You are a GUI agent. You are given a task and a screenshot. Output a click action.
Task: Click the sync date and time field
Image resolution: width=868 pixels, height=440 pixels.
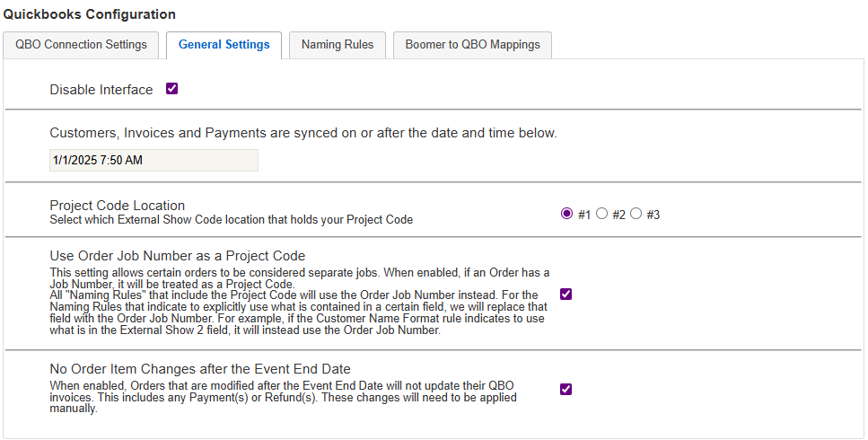coord(153,160)
